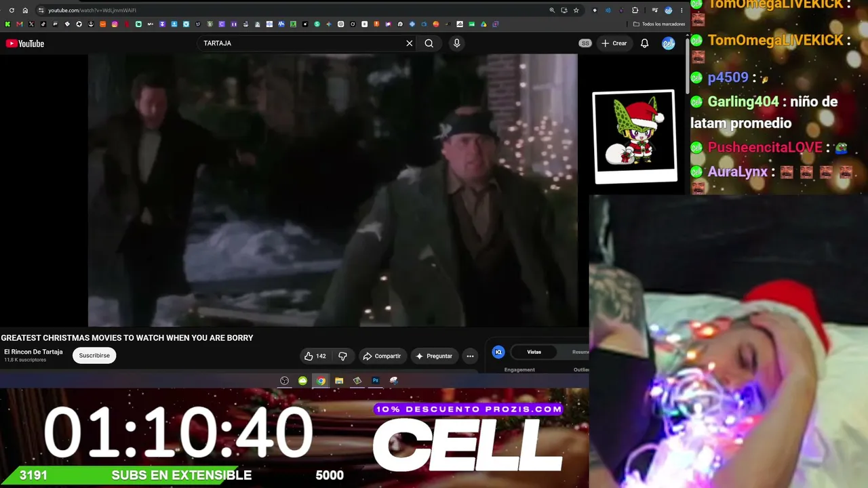868x488 pixels.
Task: Like the video with 142 likes
Action: pyautogui.click(x=315, y=356)
